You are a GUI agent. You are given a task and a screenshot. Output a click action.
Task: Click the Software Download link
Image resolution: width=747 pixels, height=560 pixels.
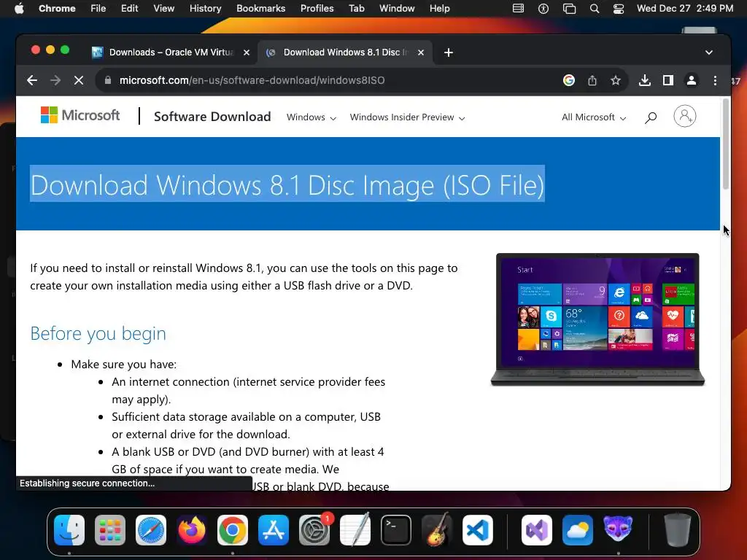212,117
